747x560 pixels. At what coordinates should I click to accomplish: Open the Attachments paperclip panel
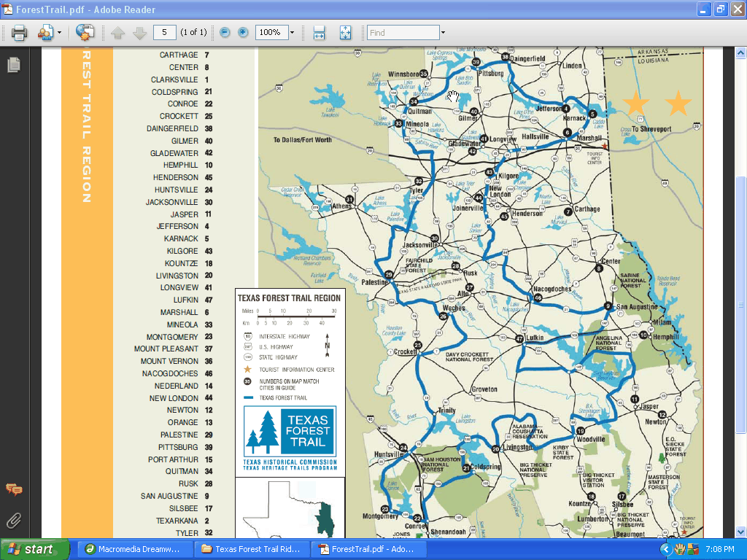[13, 521]
